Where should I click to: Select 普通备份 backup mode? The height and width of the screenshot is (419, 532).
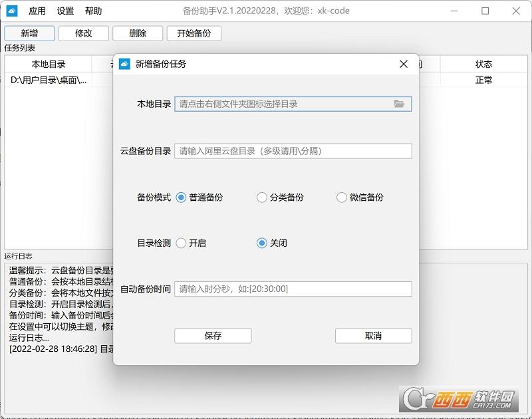(182, 198)
